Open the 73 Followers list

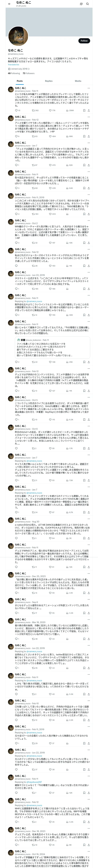tap(28, 73)
